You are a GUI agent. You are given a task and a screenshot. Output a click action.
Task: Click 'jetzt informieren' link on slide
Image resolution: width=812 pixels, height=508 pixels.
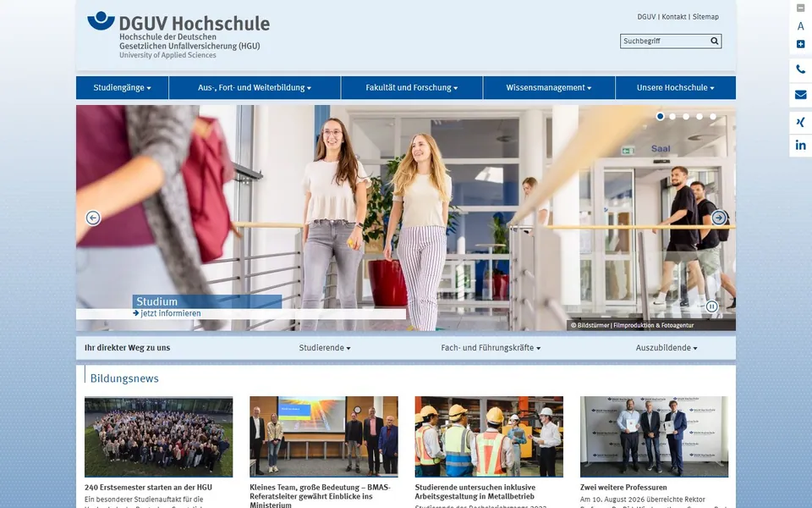point(167,313)
